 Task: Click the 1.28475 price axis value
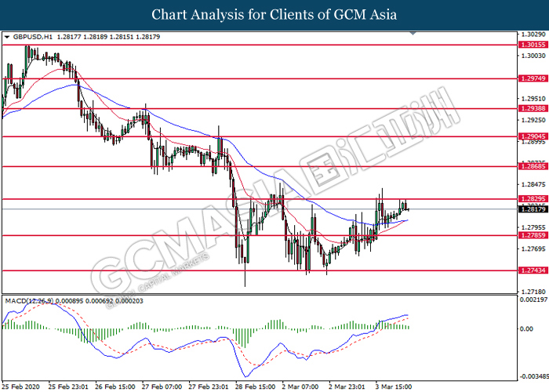533,184
